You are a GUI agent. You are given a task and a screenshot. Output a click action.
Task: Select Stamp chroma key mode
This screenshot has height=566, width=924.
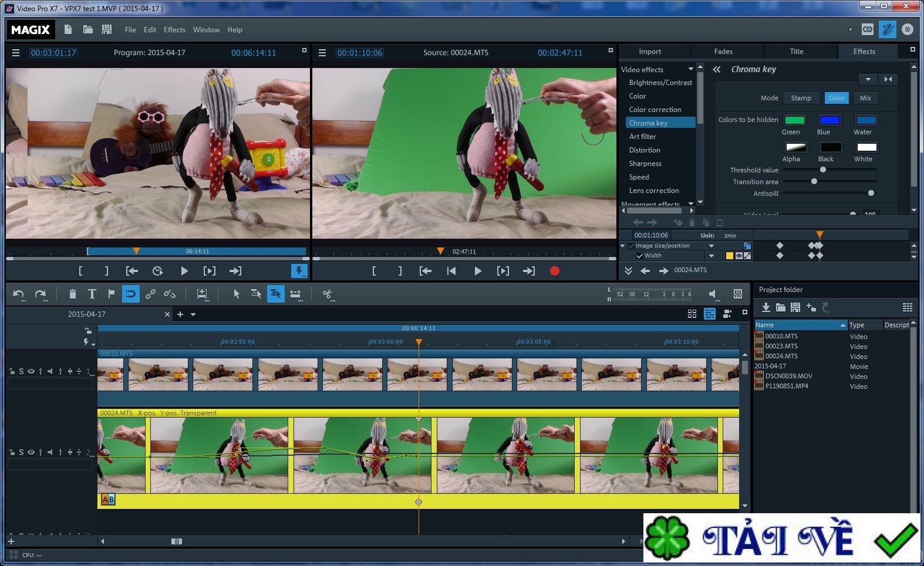tap(801, 98)
